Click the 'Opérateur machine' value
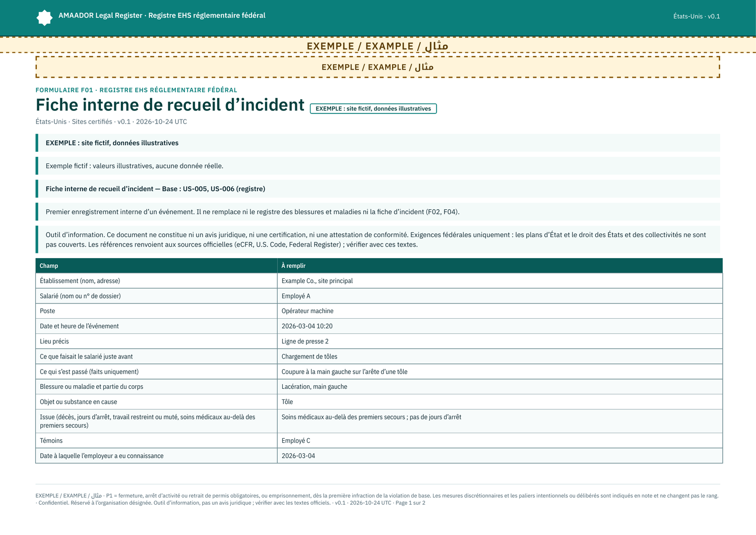 (x=500, y=311)
